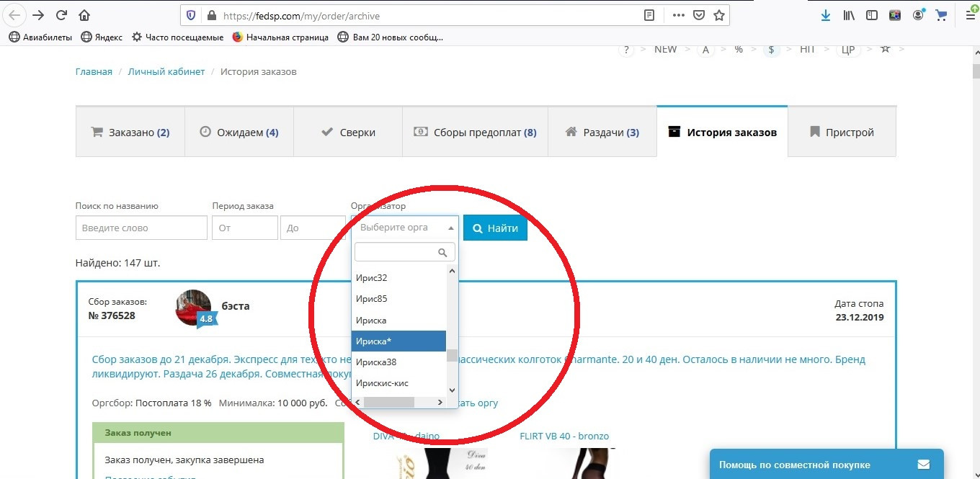The height and width of the screenshot is (479, 980).
Task: Follow the 'Личный кабинет' breadcrumb link
Action: point(166,71)
